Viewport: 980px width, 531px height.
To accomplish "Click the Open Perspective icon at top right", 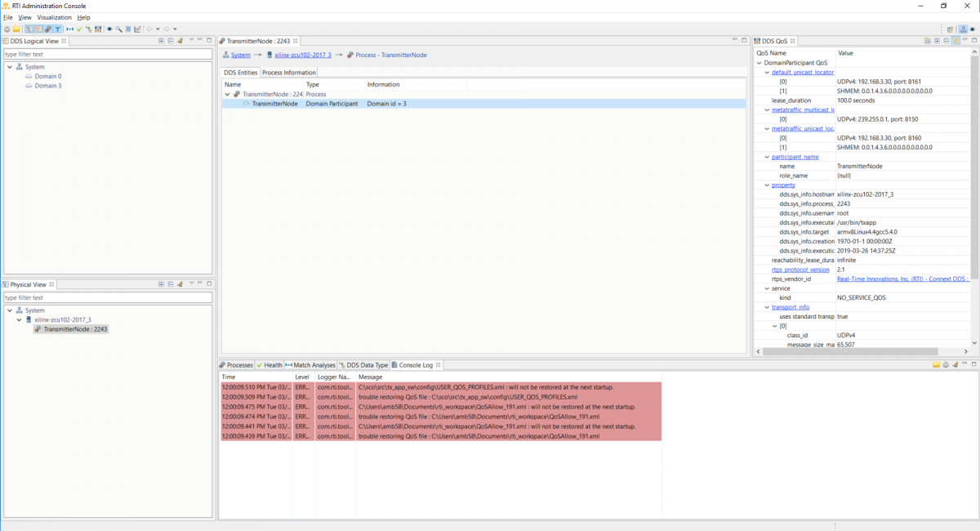I will click(950, 29).
